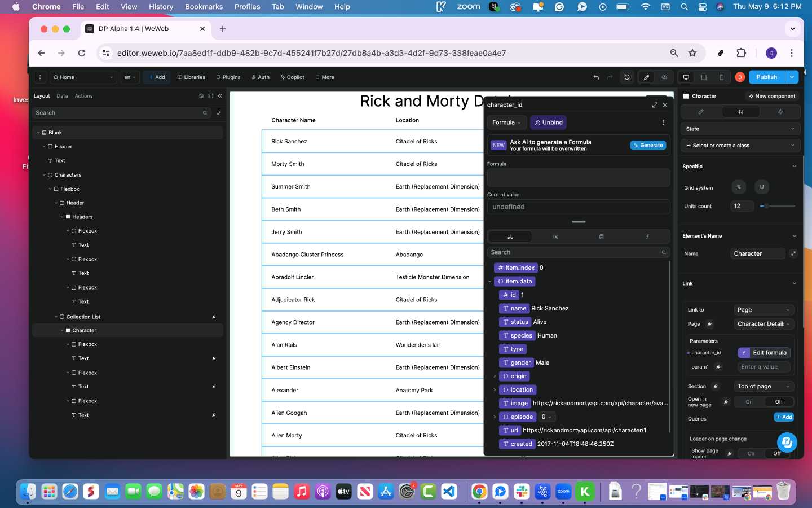The width and height of the screenshot is (812, 508).
Task: Select the U grid system option
Action: pyautogui.click(x=762, y=187)
